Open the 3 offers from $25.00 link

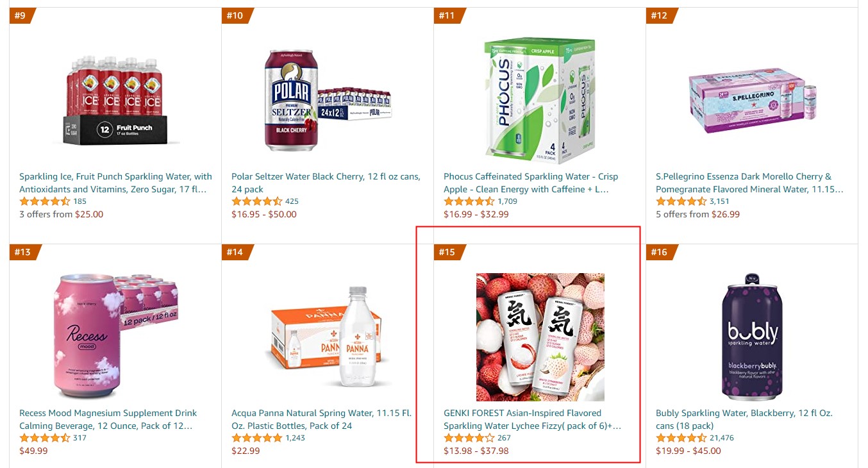pyautogui.click(x=61, y=214)
